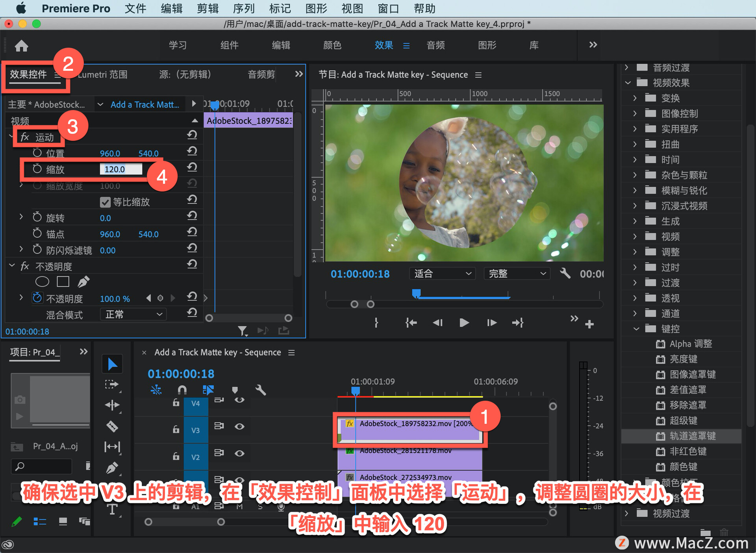Go to In point
Viewport: 756px width, 553px height.
point(411,323)
